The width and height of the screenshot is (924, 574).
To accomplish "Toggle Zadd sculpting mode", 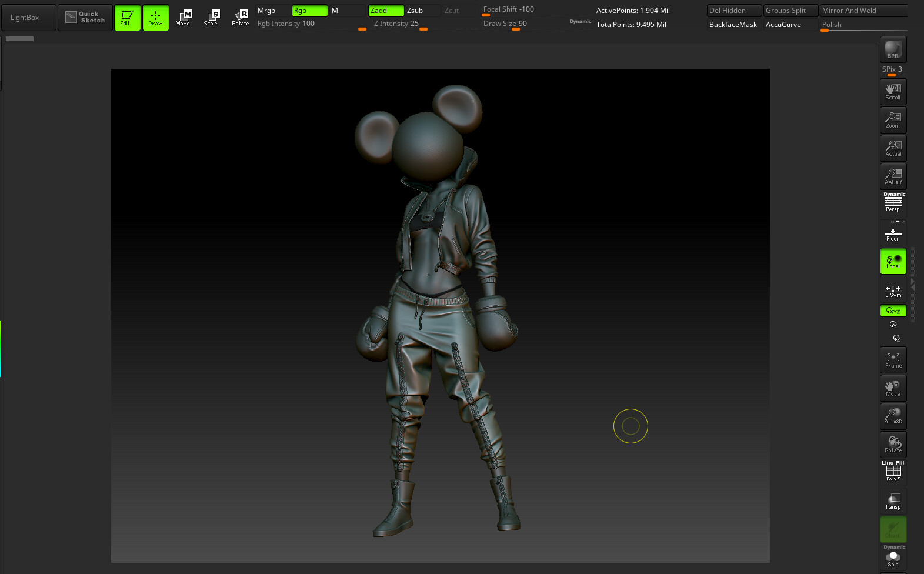I will [386, 11].
